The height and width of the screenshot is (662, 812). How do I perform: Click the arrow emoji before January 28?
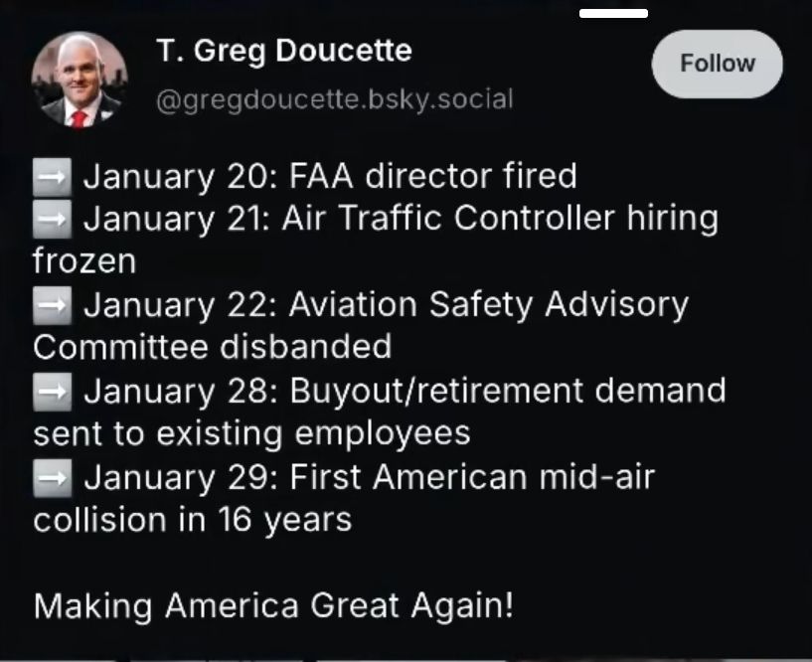coord(52,391)
